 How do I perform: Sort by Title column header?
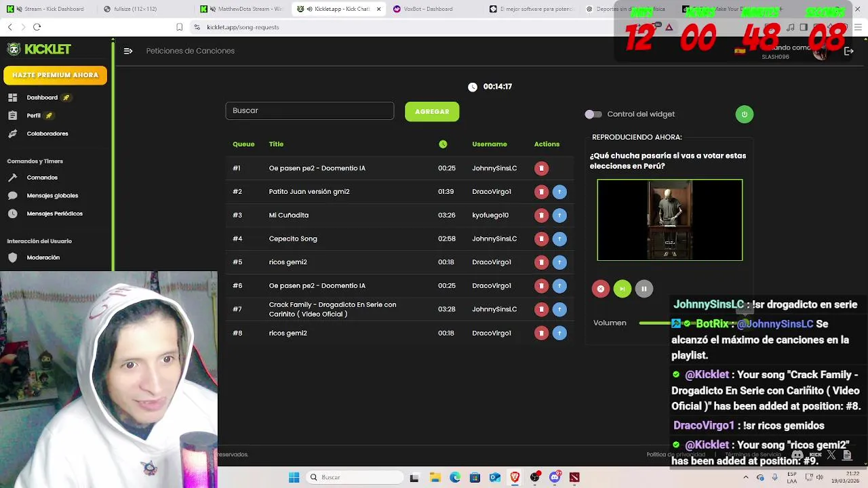tap(276, 144)
